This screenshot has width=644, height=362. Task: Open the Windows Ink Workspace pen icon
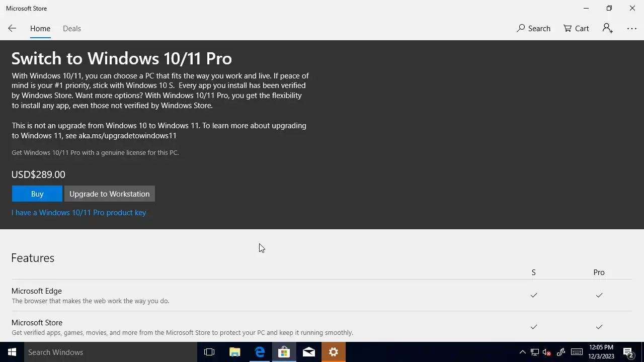pos(561,352)
